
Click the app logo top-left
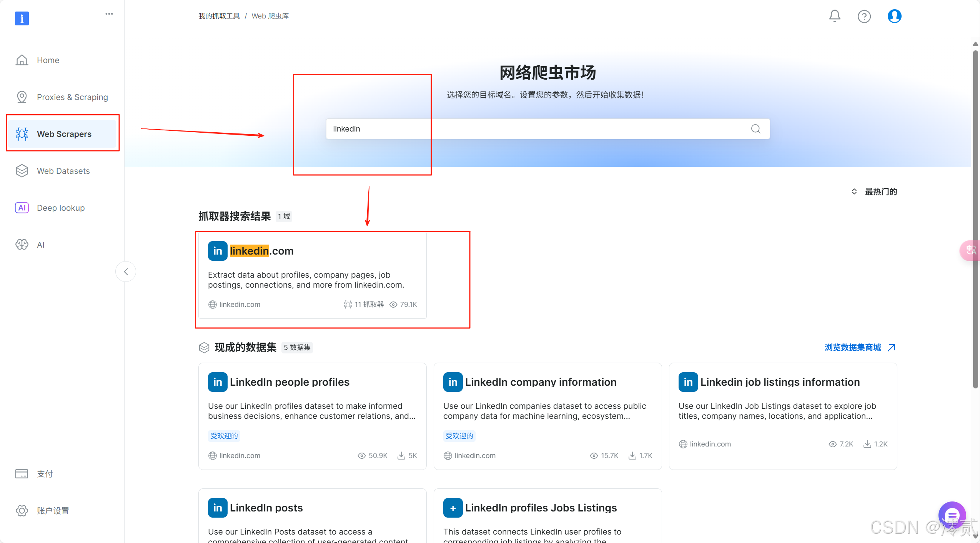pos(22,18)
